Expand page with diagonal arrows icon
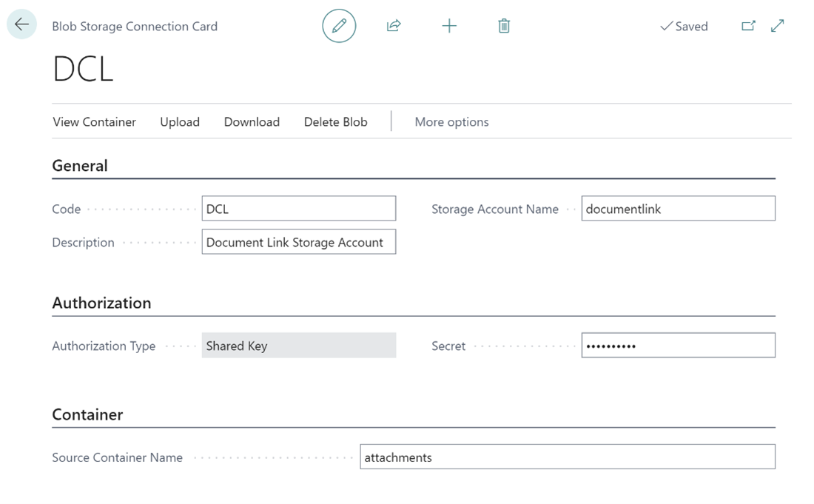 [x=777, y=26]
